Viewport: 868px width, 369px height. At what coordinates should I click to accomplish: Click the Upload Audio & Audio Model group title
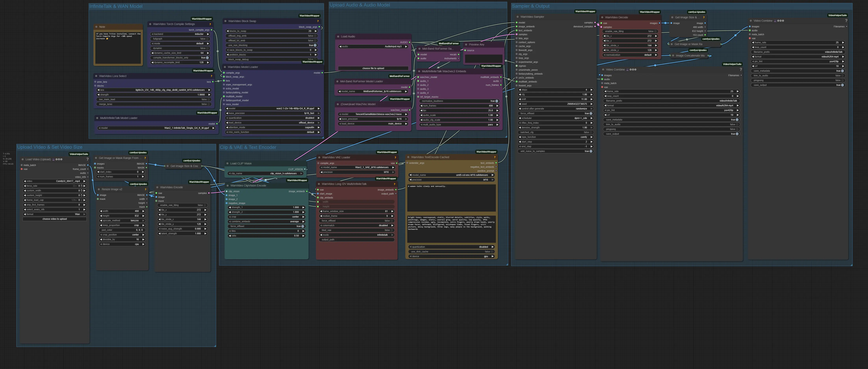[359, 5]
